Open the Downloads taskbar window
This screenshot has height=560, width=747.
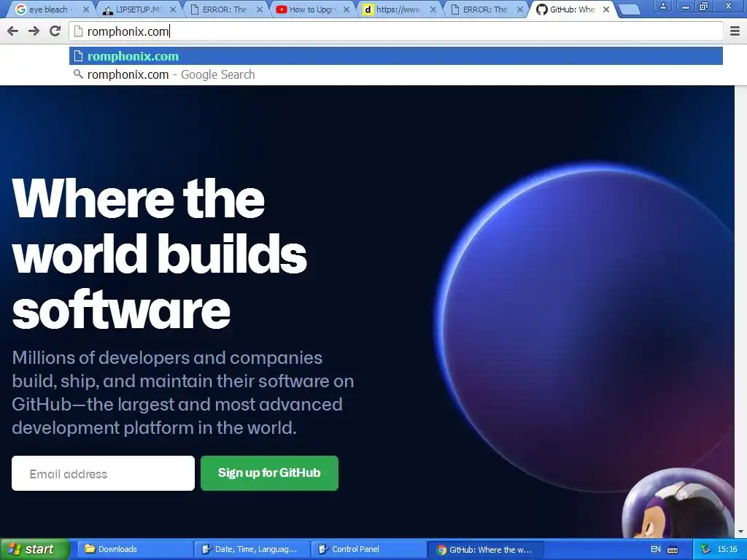point(134,550)
